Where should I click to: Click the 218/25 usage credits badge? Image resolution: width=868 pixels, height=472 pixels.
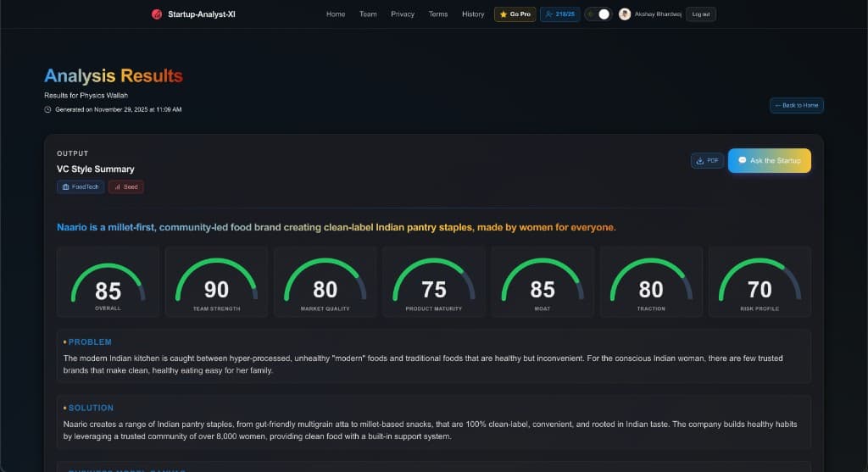(x=559, y=14)
